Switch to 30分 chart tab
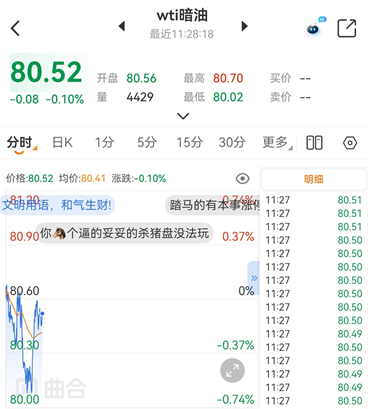 point(232,143)
